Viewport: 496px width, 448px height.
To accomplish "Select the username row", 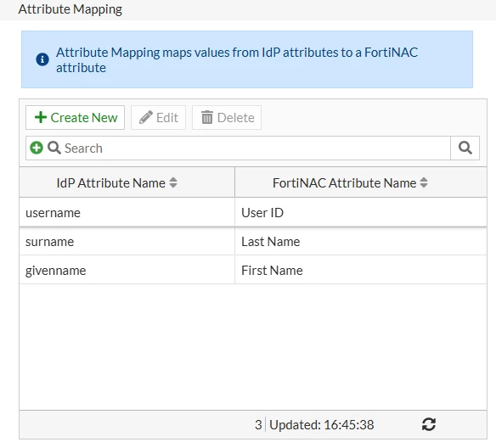I will tap(253, 212).
